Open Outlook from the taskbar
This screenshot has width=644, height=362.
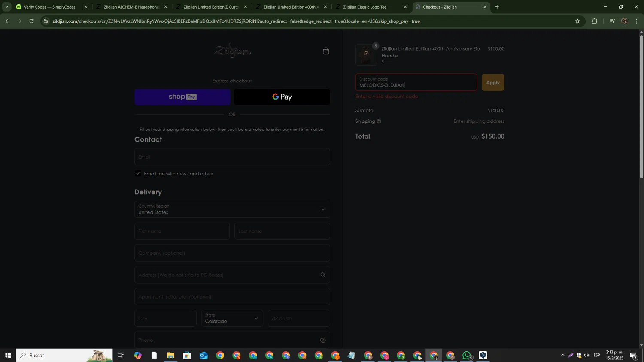[204, 355]
